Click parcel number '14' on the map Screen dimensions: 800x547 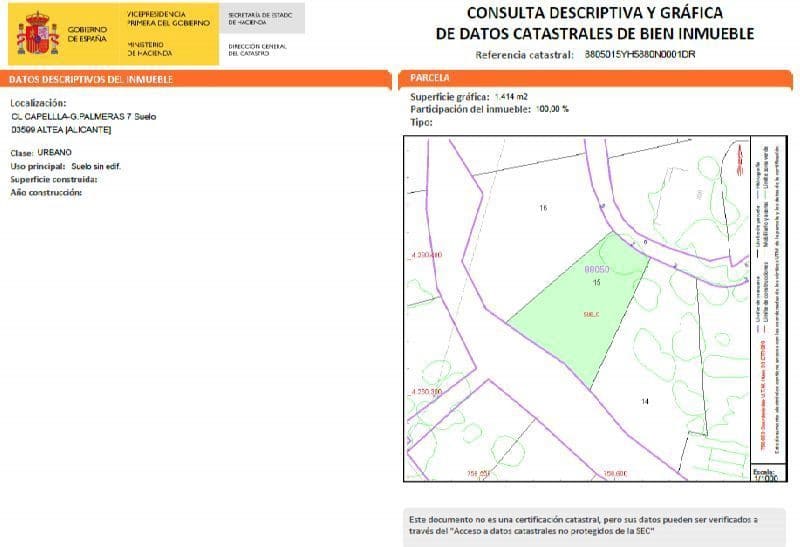[x=645, y=402]
